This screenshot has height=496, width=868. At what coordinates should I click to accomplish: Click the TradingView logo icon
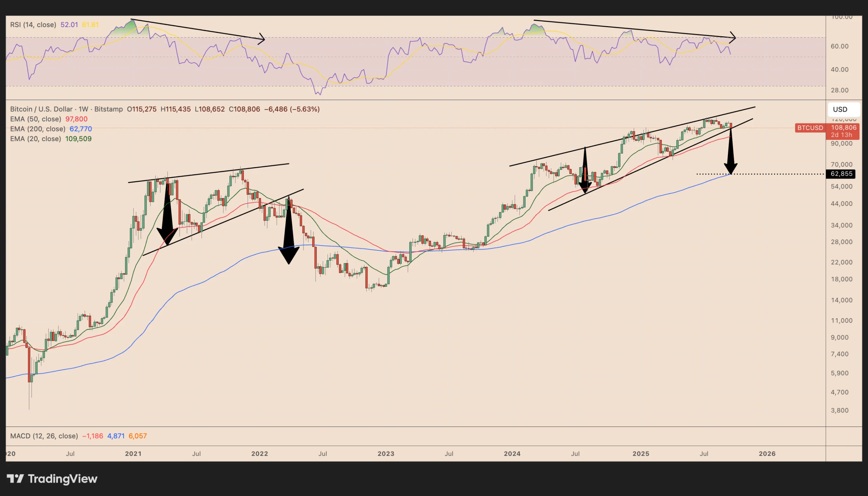15,479
